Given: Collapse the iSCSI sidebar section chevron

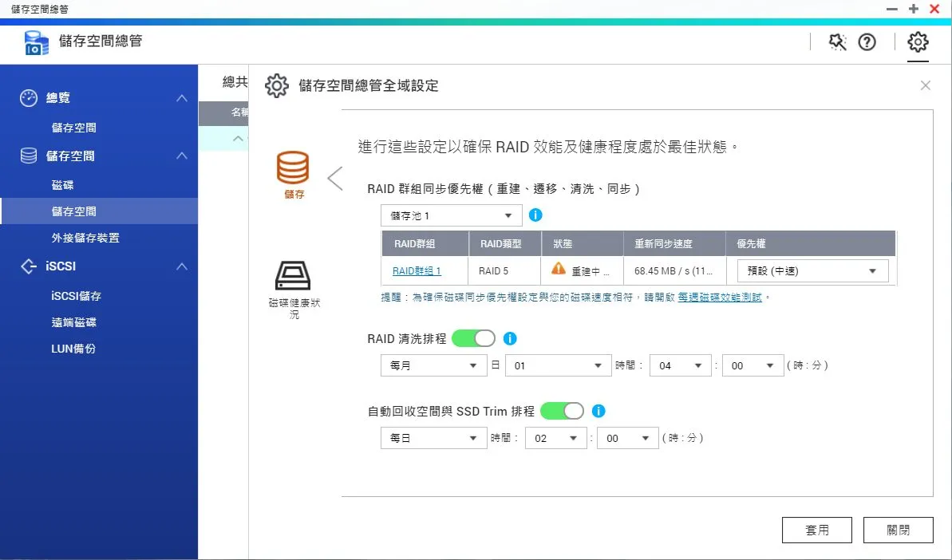Looking at the screenshot, I should pyautogui.click(x=181, y=266).
